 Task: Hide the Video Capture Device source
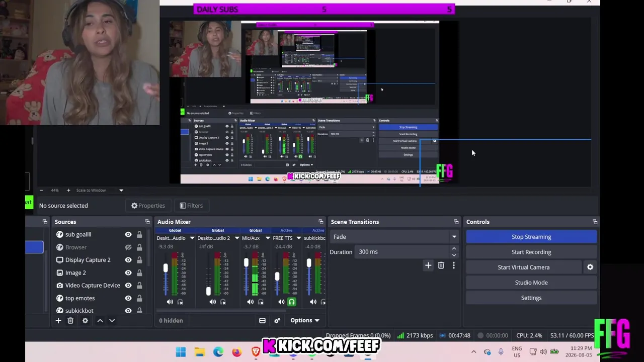click(x=128, y=285)
